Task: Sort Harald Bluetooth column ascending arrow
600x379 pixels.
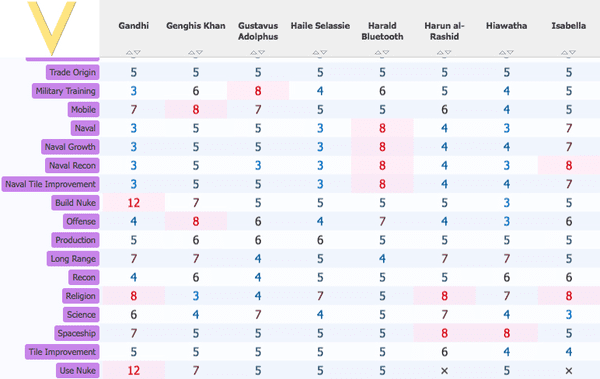Action: point(378,52)
